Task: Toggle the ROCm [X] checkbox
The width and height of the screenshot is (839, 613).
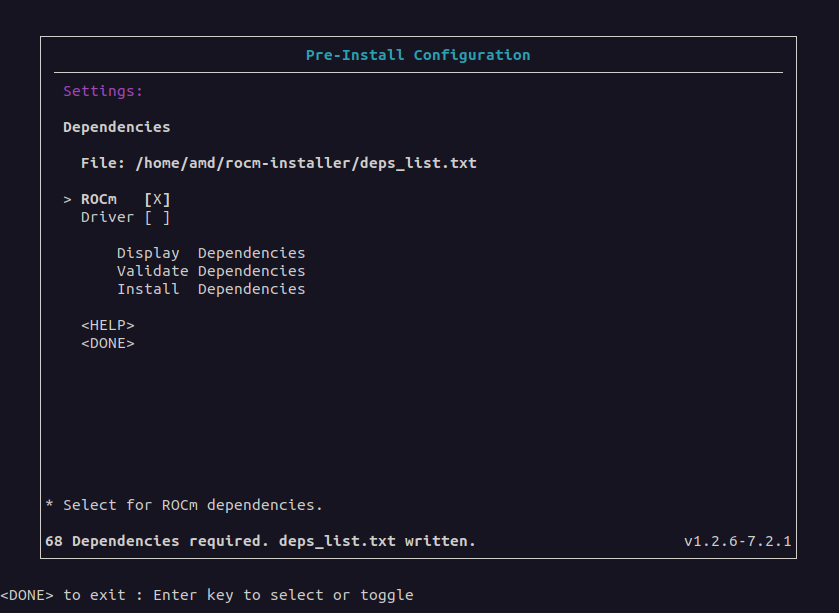Action: pyautogui.click(x=157, y=199)
